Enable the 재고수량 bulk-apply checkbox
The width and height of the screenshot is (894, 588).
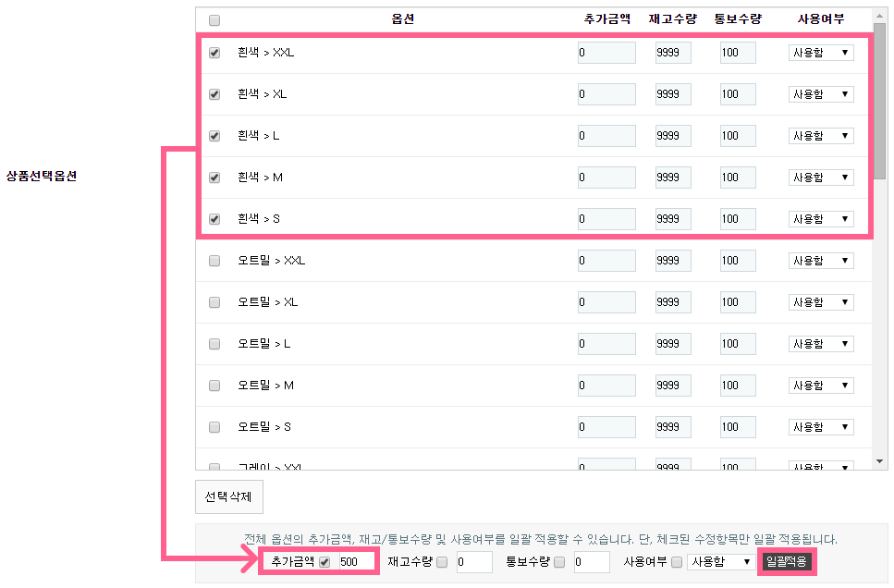pos(442,561)
